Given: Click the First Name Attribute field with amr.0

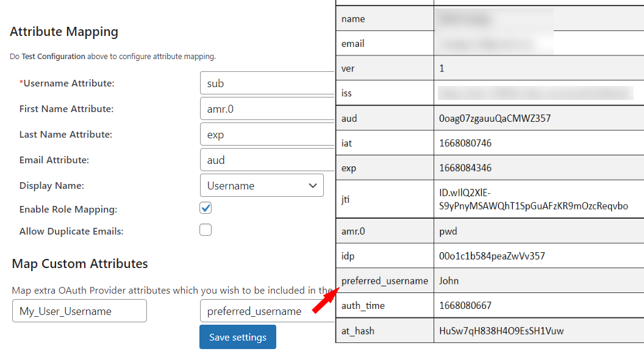Looking at the screenshot, I should pyautogui.click(x=267, y=108).
